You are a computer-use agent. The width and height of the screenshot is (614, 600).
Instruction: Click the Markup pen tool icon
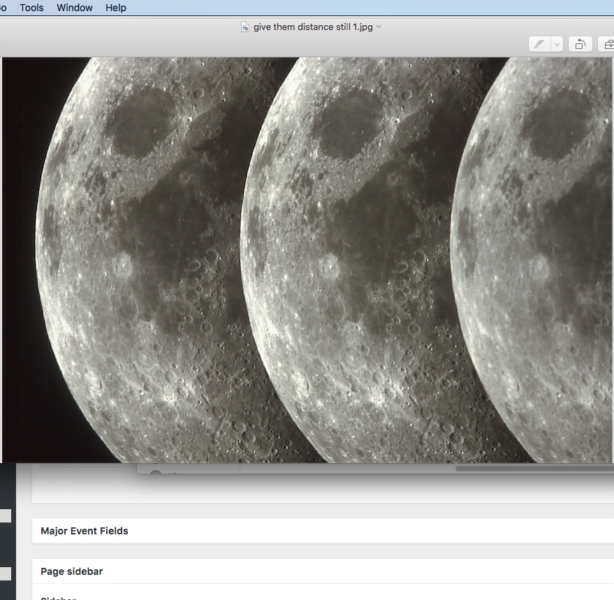(540, 44)
